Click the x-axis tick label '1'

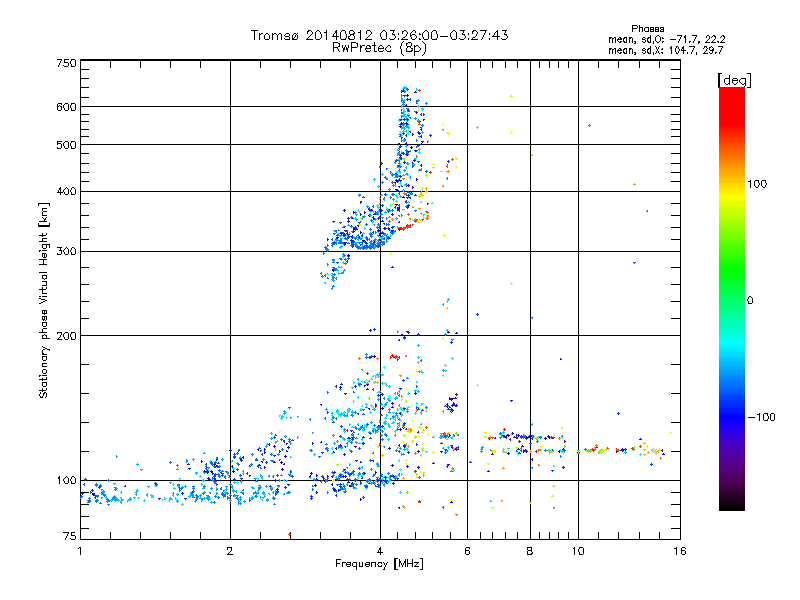80,551
